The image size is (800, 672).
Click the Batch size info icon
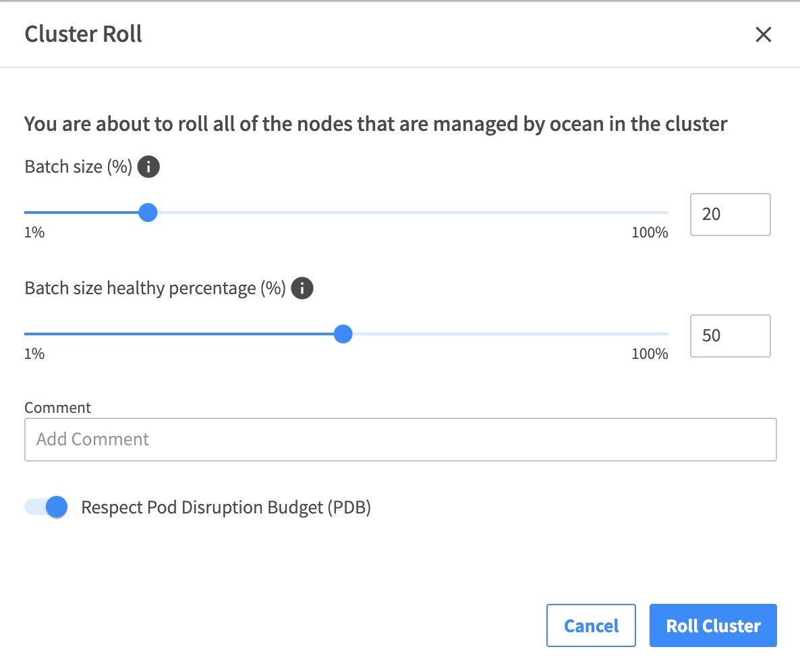pyautogui.click(x=148, y=167)
